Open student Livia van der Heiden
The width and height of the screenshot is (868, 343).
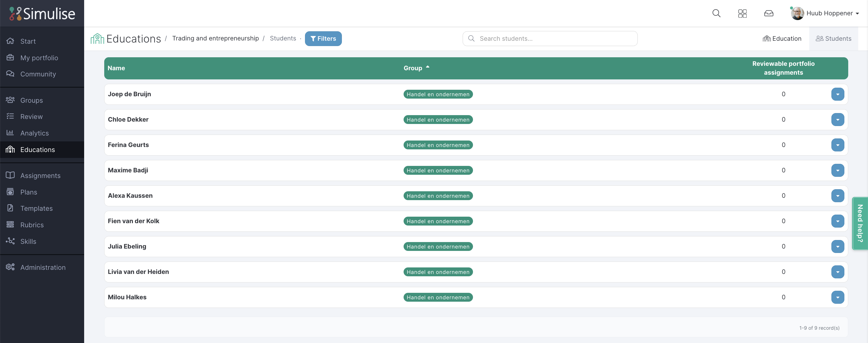point(138,272)
